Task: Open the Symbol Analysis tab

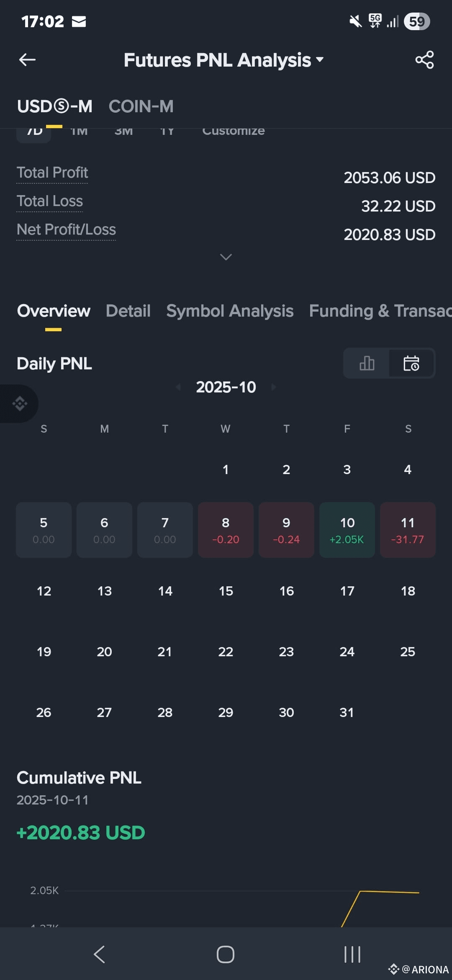Action: tap(230, 311)
